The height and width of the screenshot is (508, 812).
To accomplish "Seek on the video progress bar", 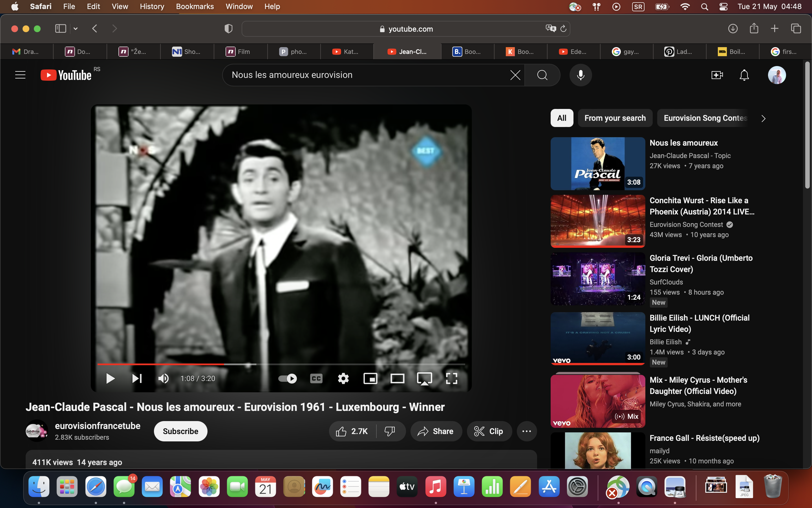I will coord(281,364).
